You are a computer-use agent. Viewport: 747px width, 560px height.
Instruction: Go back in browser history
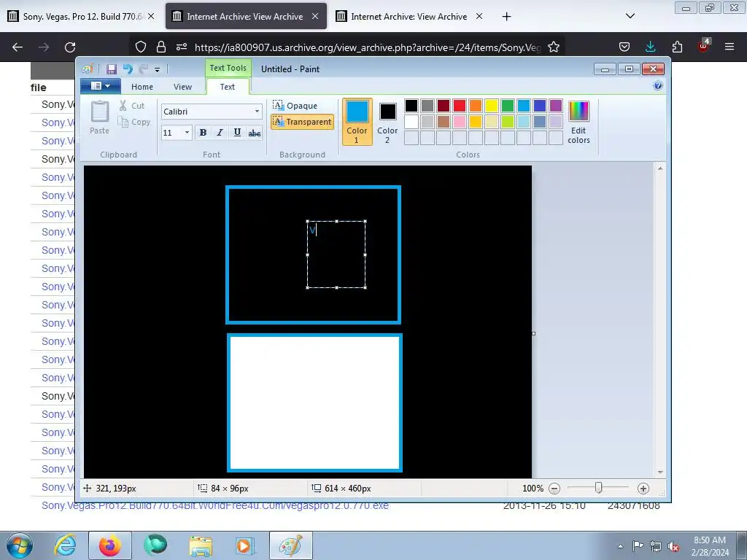click(x=18, y=47)
